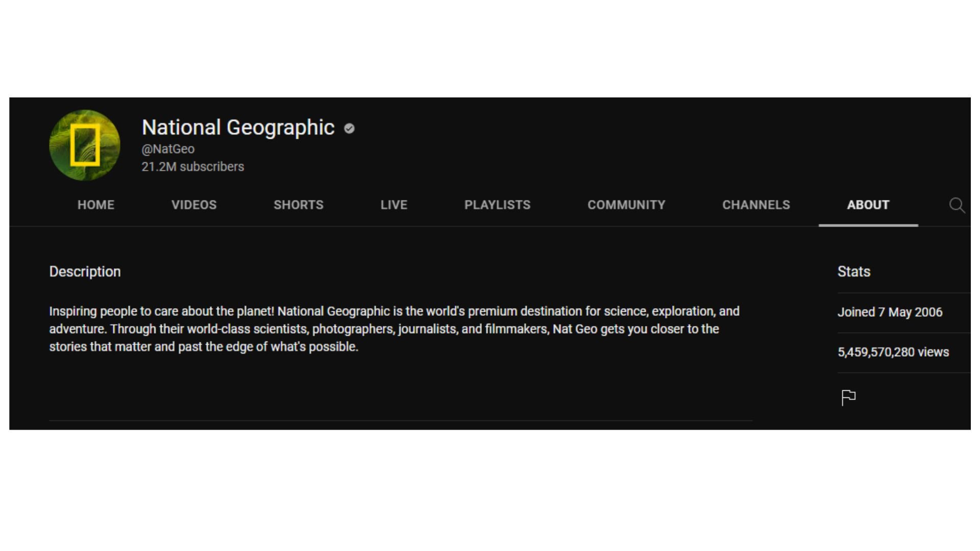Select the Playlists tab
This screenshot has height=551, width=980.
coord(497,205)
